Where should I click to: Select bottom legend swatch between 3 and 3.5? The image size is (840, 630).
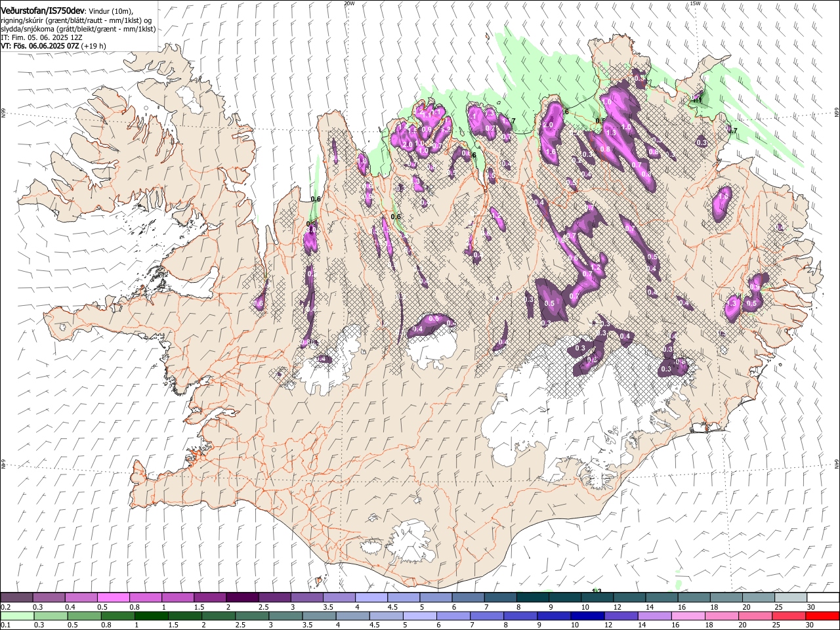point(285,616)
